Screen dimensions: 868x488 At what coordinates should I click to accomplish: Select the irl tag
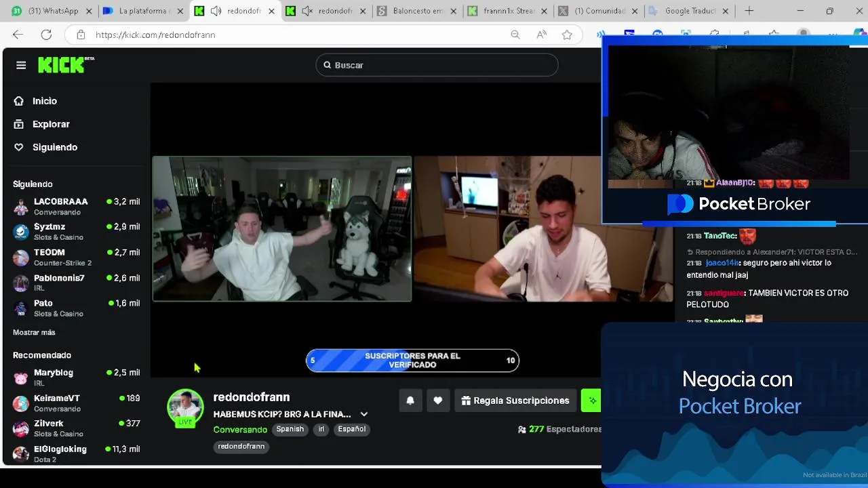(x=321, y=429)
